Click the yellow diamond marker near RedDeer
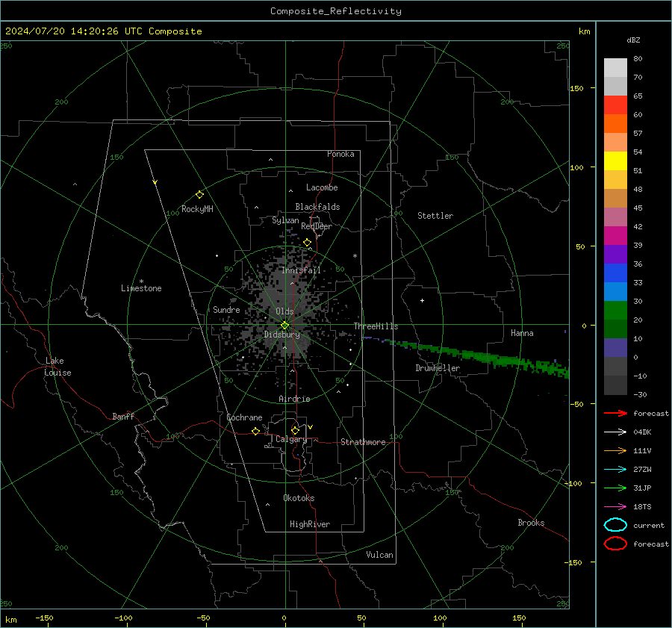This screenshot has width=672, height=628. click(x=308, y=243)
